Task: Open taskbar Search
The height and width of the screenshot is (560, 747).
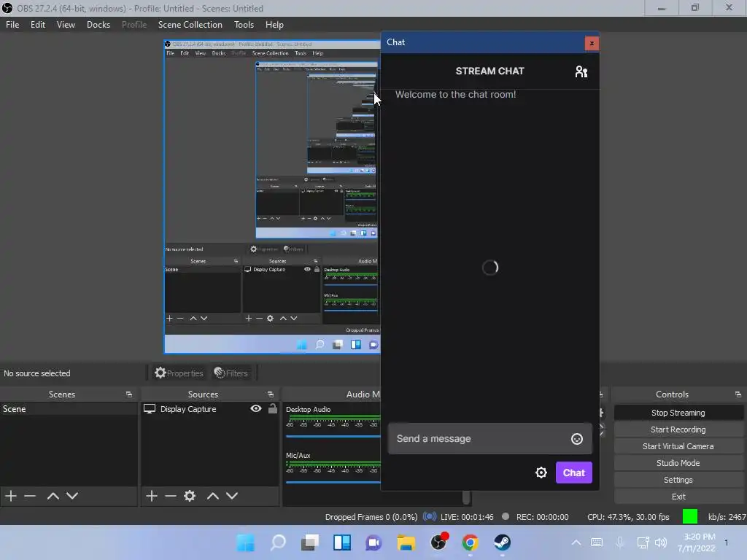Action: coord(278,542)
